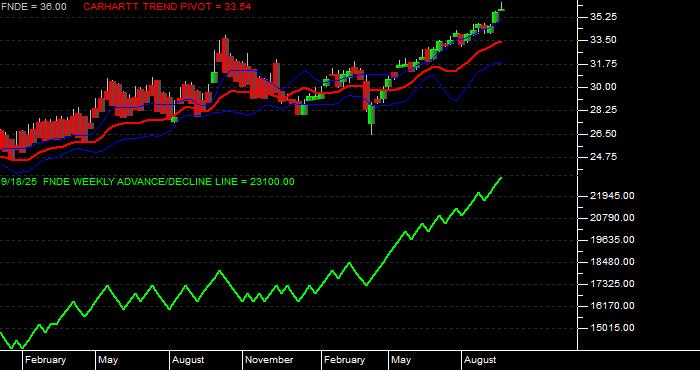The width and height of the screenshot is (700, 370).
Task: Click the 20790.00 axis value
Action: click(x=612, y=218)
